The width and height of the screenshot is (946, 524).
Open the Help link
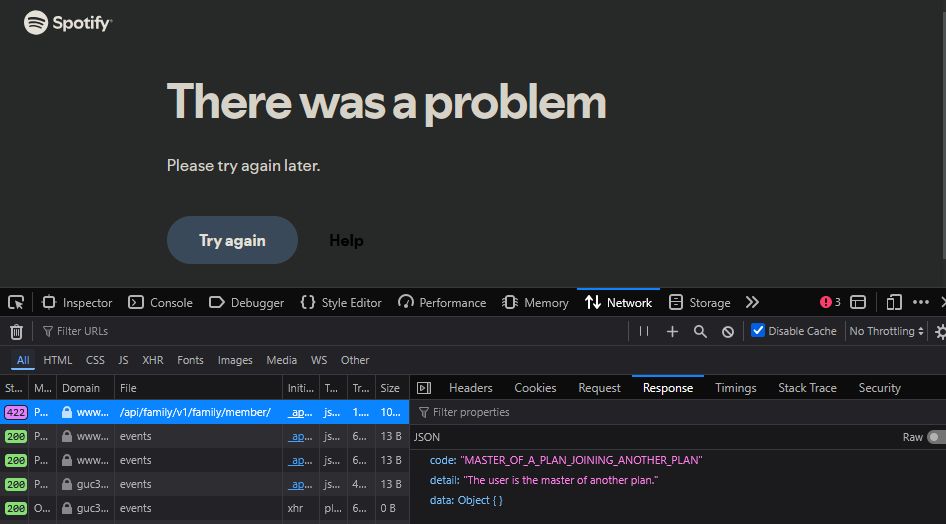(346, 241)
